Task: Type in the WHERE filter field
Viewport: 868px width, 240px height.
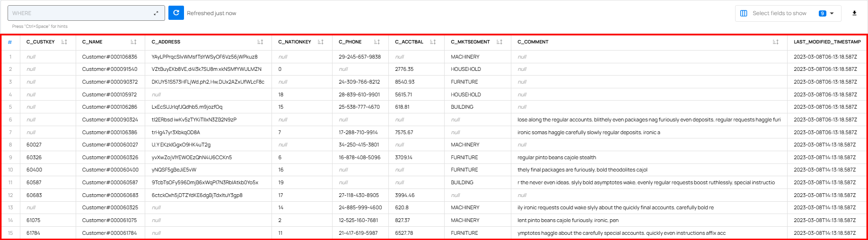Action: tap(80, 13)
